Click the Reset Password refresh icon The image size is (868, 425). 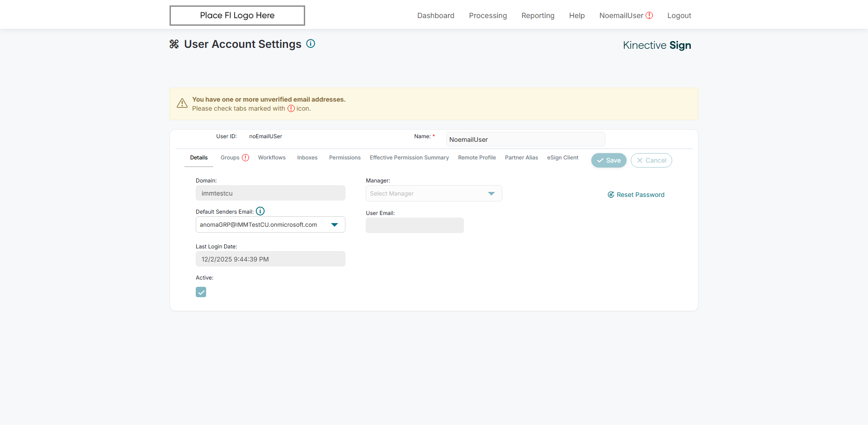coord(611,195)
